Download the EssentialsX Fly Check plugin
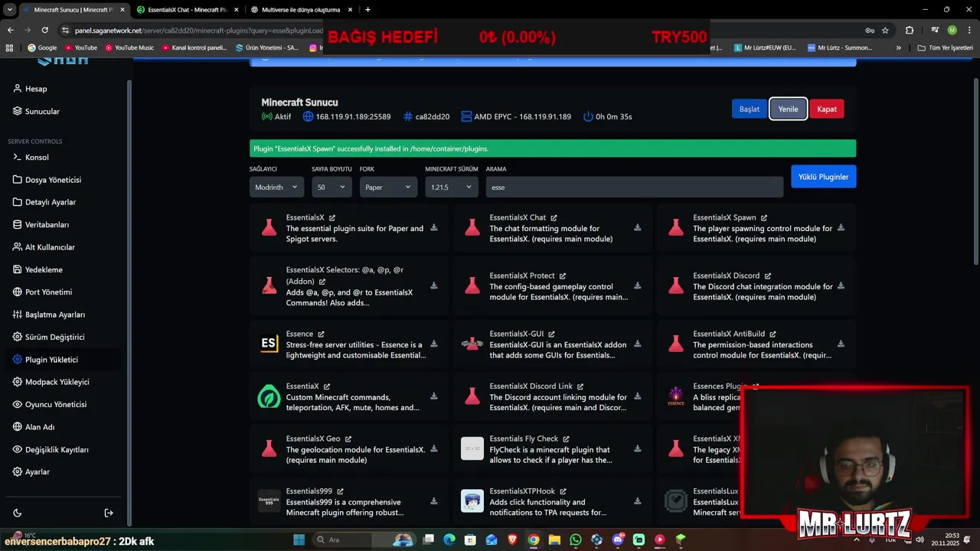 pos(638,448)
